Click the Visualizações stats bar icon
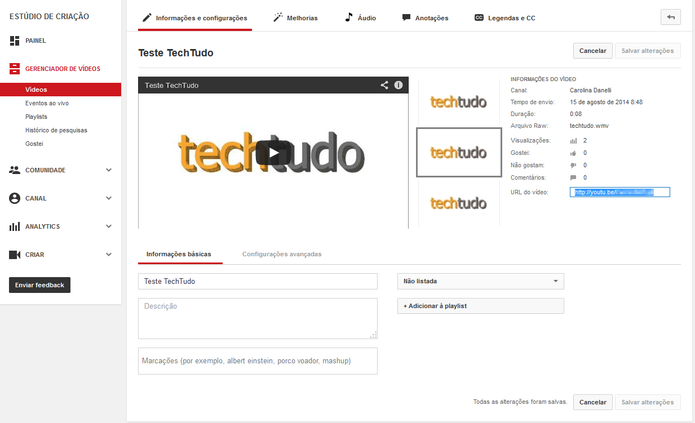The width and height of the screenshot is (695, 423). click(574, 141)
